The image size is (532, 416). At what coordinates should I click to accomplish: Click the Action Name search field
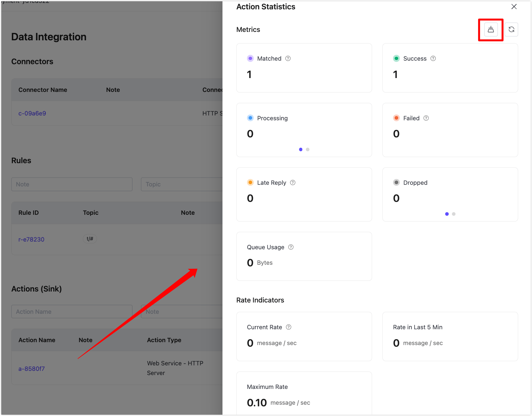point(72,312)
